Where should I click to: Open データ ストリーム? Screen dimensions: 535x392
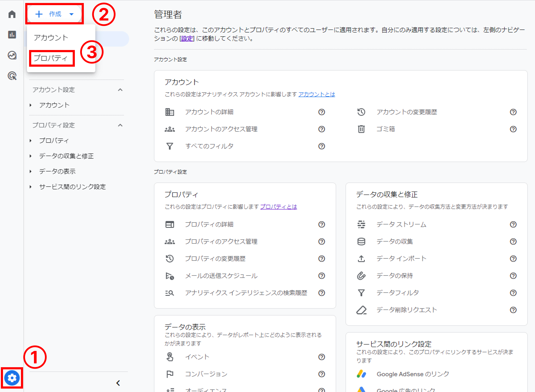(x=401, y=224)
